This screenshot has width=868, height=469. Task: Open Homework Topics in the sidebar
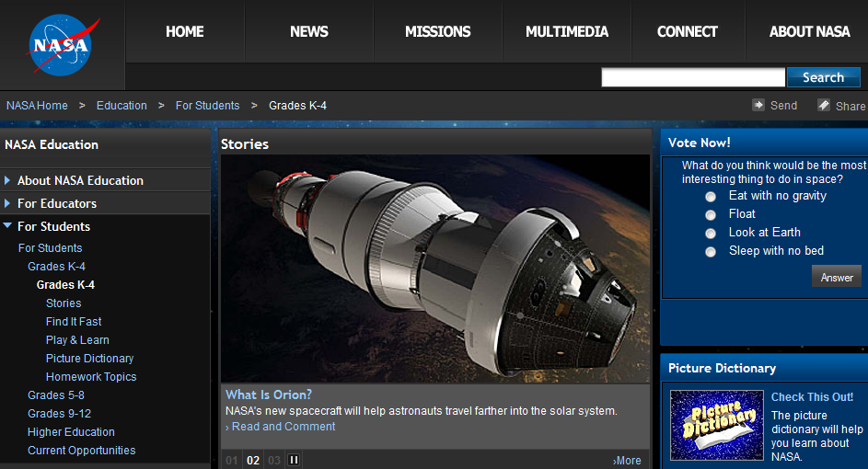pyautogui.click(x=91, y=377)
